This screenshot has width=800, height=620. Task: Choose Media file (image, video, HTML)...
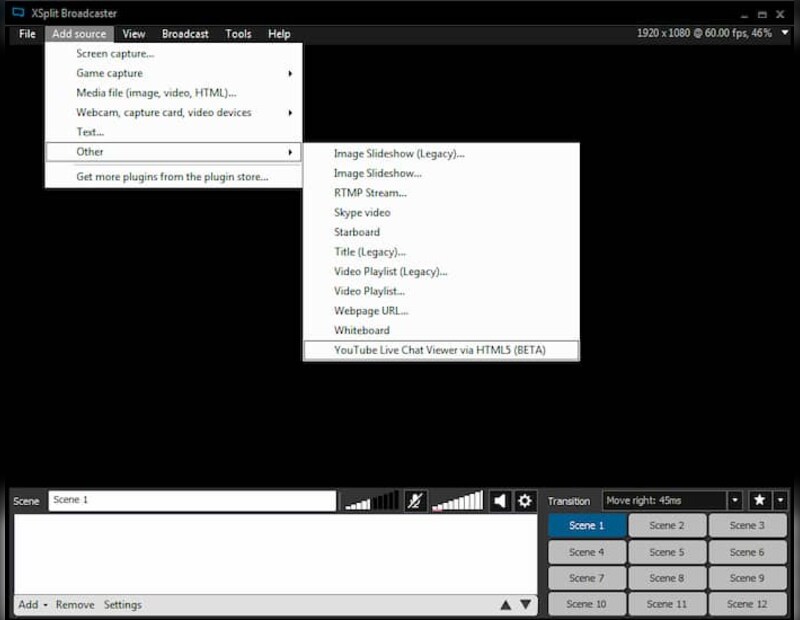[x=174, y=93]
